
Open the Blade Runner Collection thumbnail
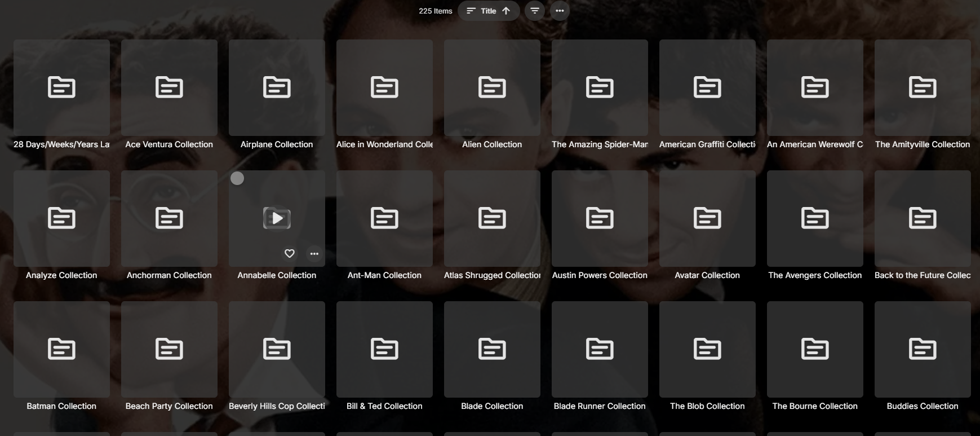pyautogui.click(x=600, y=349)
